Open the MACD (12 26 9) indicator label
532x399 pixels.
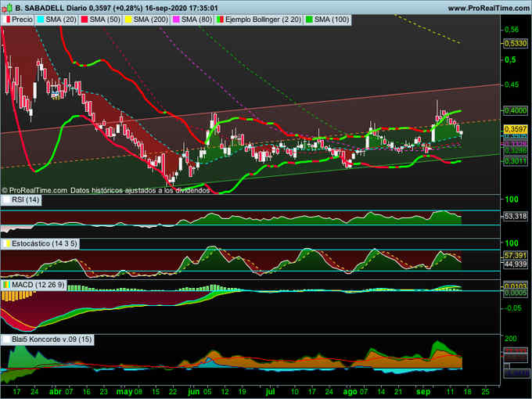tap(34, 285)
